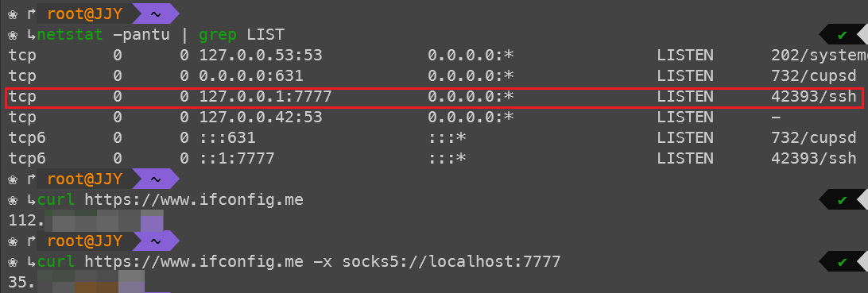Click the ::1:7777 tcp6 address

point(237,159)
